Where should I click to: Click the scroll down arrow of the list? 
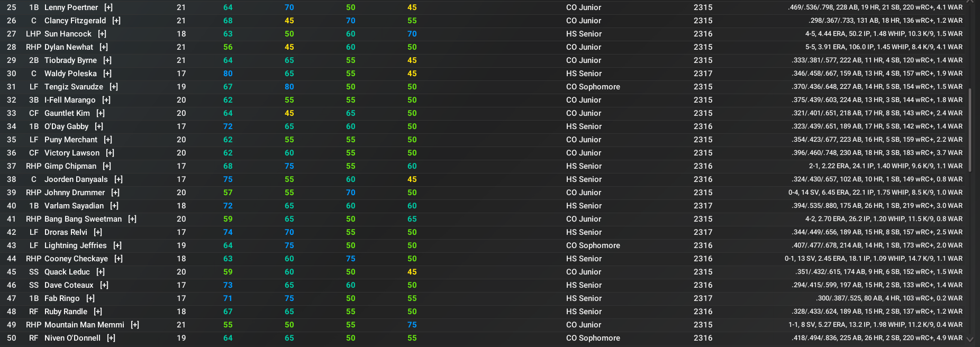coord(970,339)
